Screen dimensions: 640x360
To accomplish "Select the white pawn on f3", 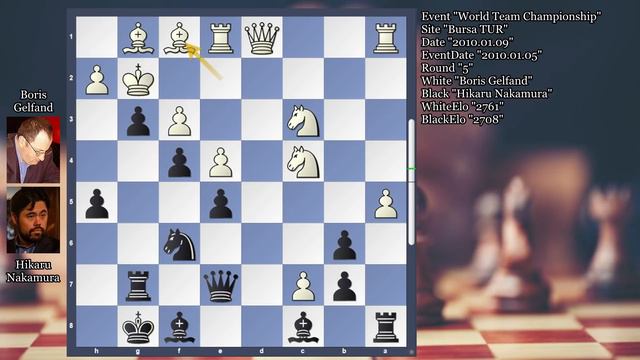I will pyautogui.click(x=179, y=121).
